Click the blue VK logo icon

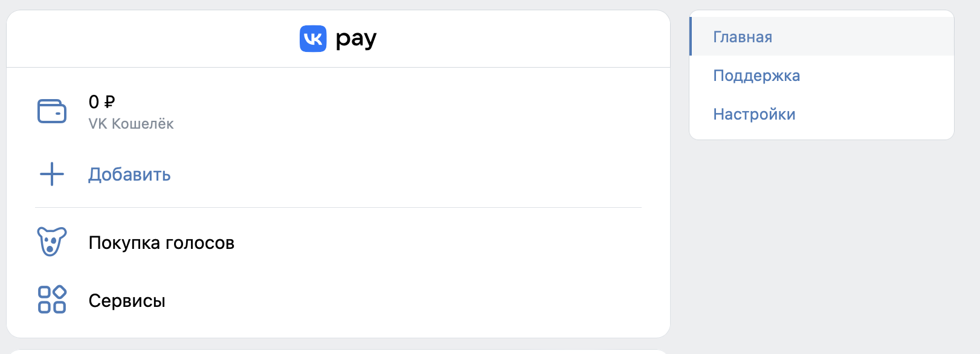coord(313,39)
